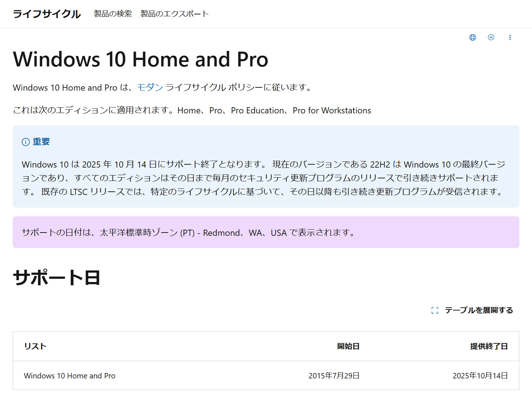Click the サポート日 section heading
The height and width of the screenshot is (399, 532).
pyautogui.click(x=56, y=278)
